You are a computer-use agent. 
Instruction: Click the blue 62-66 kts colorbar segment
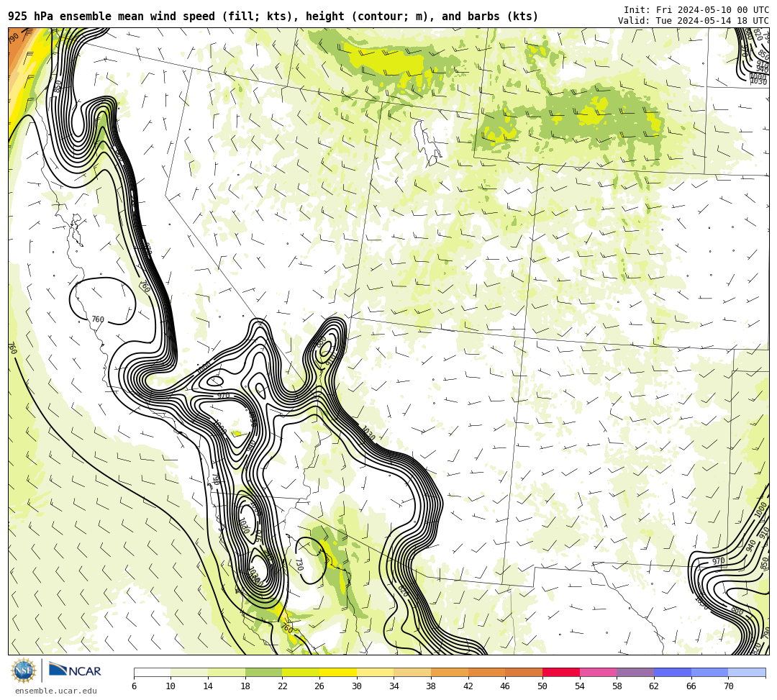[x=673, y=672]
